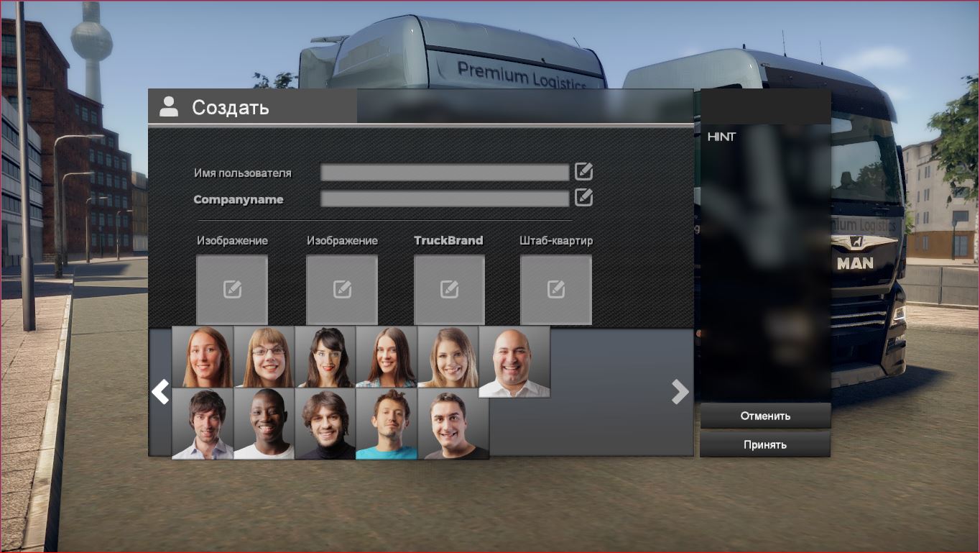Viewport: 980px width, 553px height.
Task: Pick the man in turquoise t-shirt avatar
Action: (387, 424)
